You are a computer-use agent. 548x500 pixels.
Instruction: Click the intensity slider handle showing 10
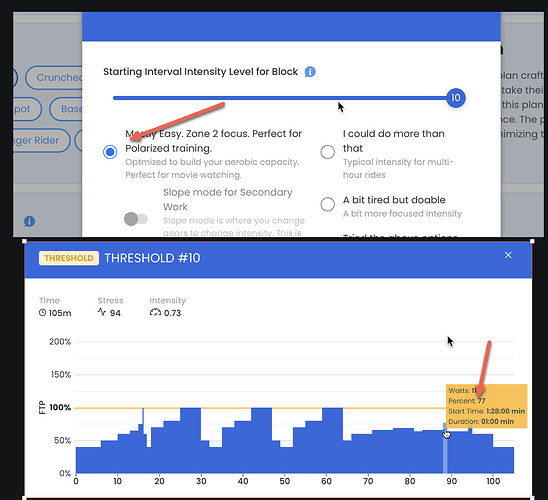pyautogui.click(x=456, y=98)
